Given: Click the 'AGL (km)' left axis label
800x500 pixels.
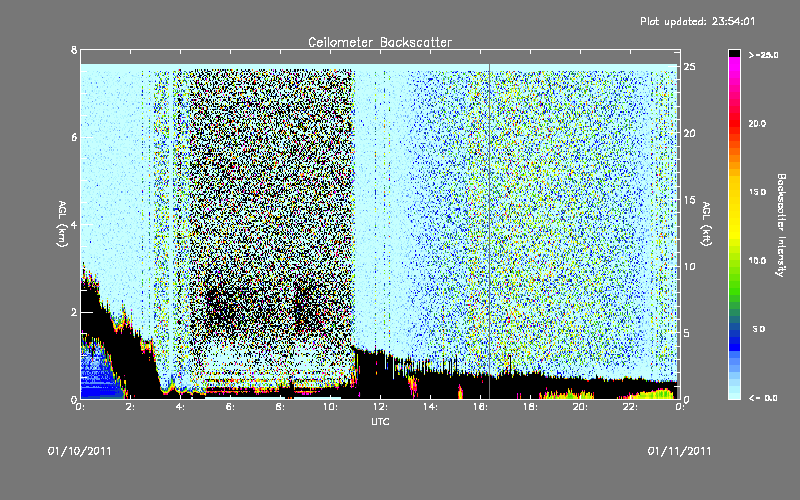Looking at the screenshot, I should [x=62, y=224].
